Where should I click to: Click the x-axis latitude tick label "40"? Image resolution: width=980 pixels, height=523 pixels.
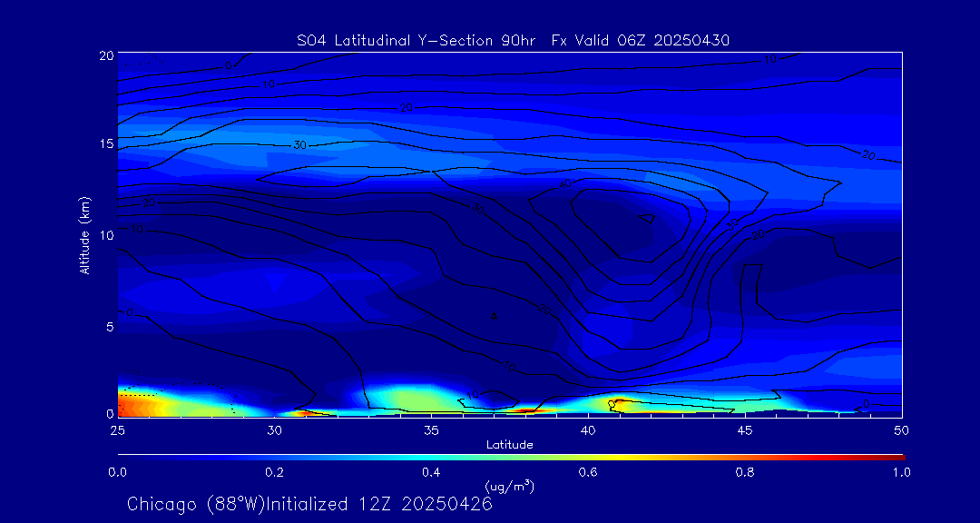click(x=587, y=429)
